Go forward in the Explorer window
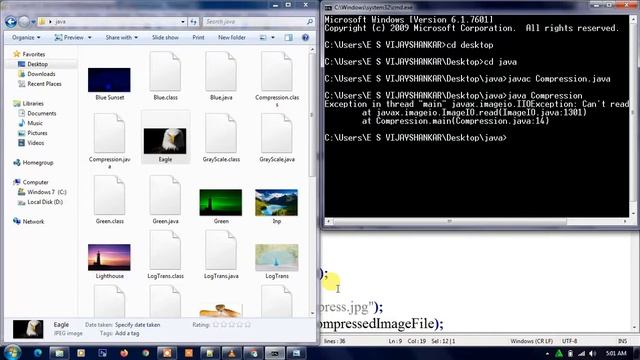Screen dimensions: 640x360 click(x=24, y=22)
